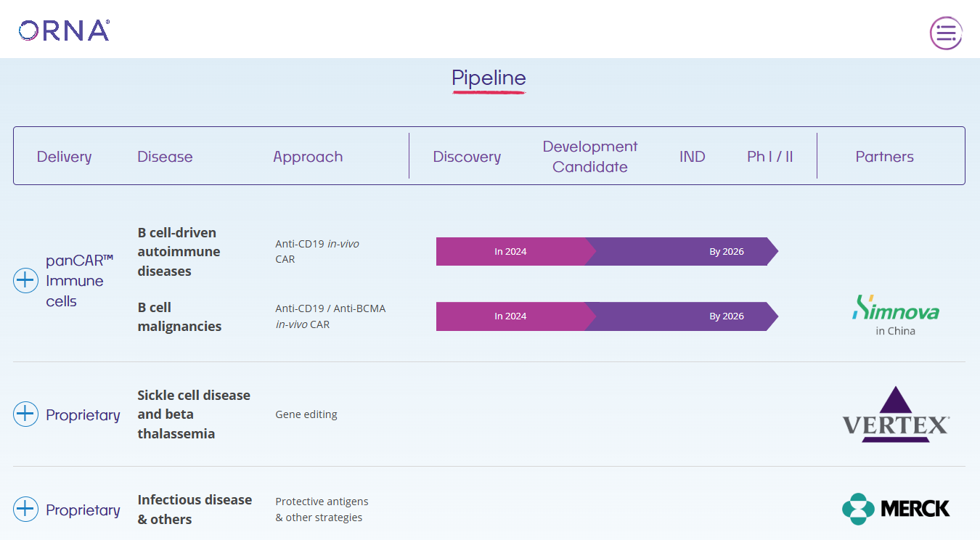Click the Pipeline heading
This screenshot has height=540, width=980.
(x=489, y=78)
